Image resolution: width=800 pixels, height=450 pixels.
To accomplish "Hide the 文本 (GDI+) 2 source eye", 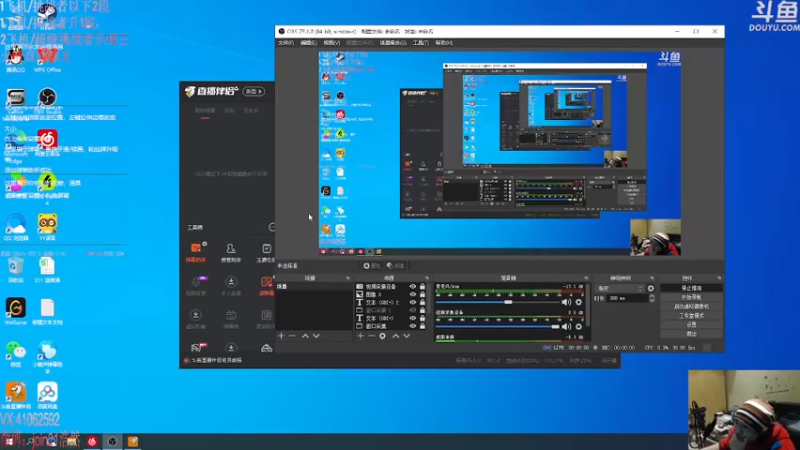I will 413,303.
